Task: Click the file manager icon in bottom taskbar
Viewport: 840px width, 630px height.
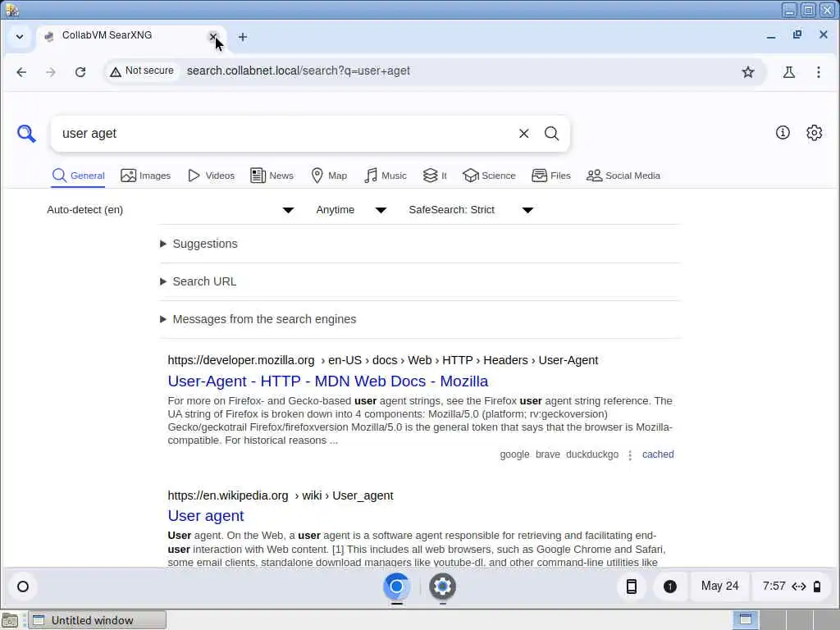Action: tap(10, 620)
